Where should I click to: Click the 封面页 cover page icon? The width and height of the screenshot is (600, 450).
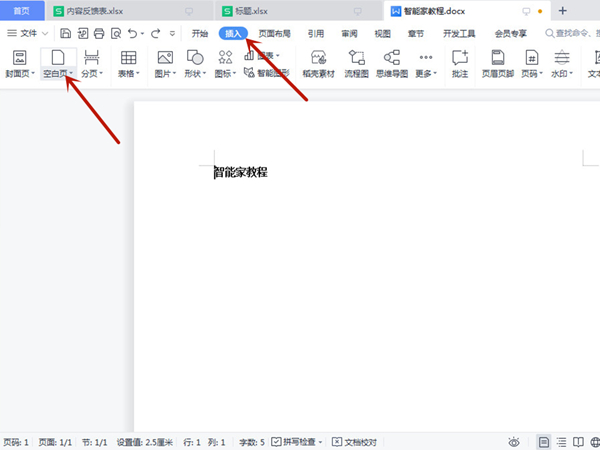[19, 58]
